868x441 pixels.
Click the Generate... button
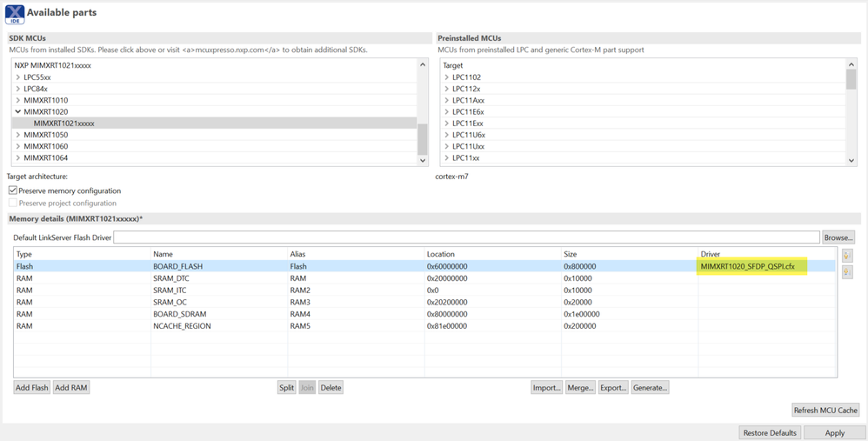tap(650, 387)
